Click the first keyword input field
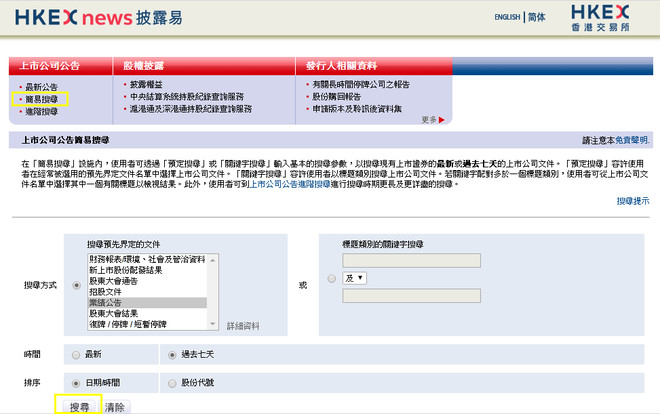 [x=411, y=260]
